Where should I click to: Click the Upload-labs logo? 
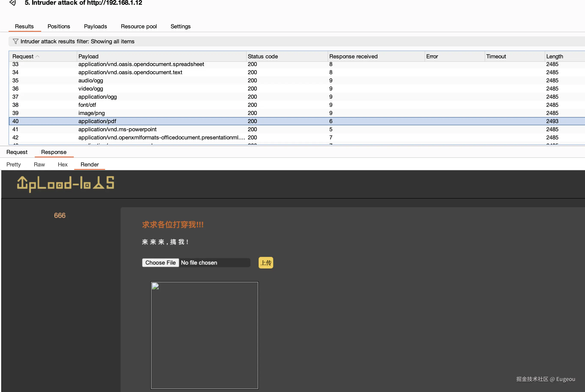point(65,184)
